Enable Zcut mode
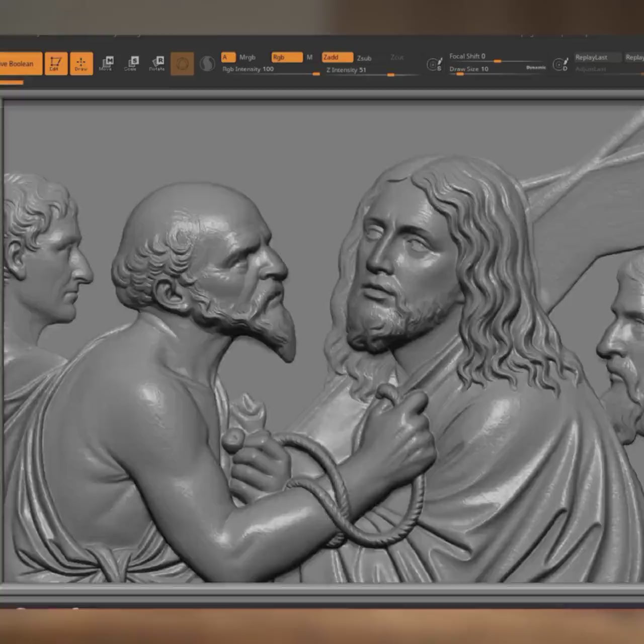 [397, 57]
